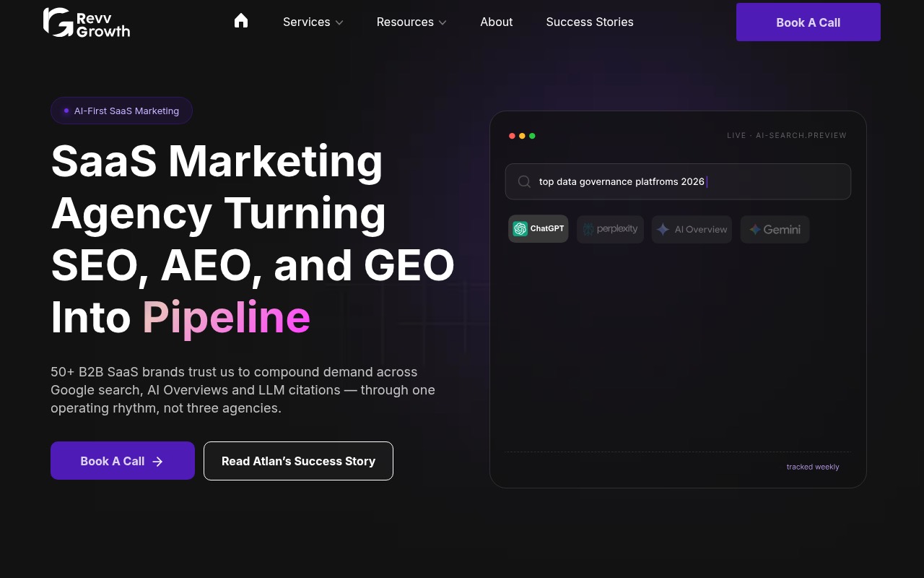Image resolution: width=924 pixels, height=578 pixels.
Task: Switch to the Gemini tab
Action: click(775, 230)
